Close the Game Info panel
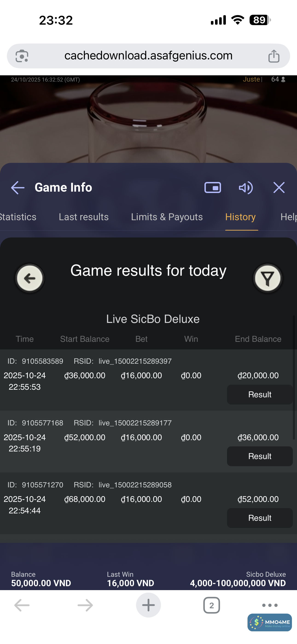 coord(279,187)
